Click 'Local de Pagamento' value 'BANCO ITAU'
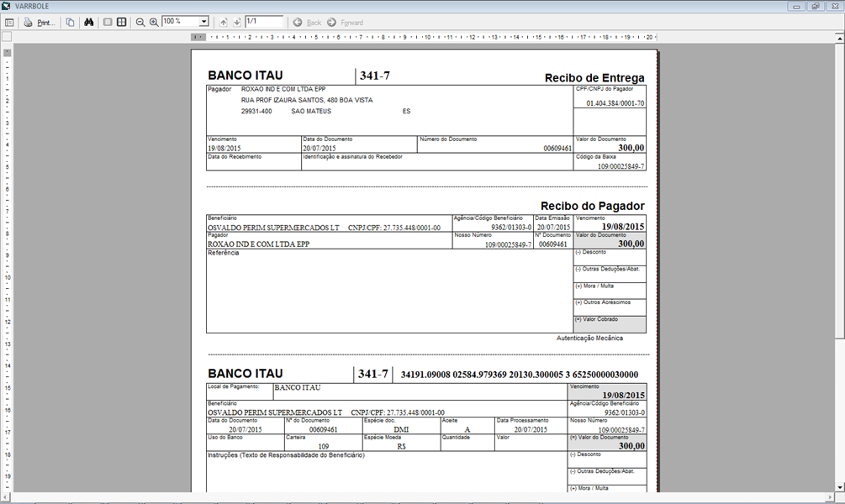The height and width of the screenshot is (504, 845). pos(298,388)
